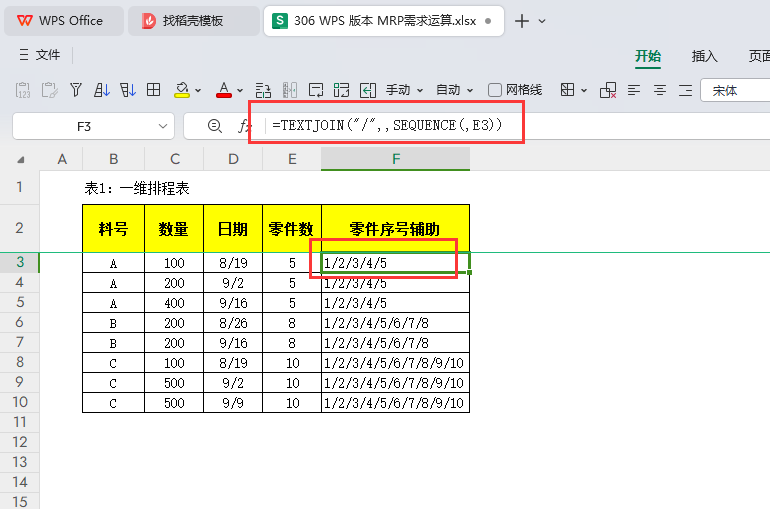Click the 9/9 date cell
The width and height of the screenshot is (770, 509).
(233, 403)
